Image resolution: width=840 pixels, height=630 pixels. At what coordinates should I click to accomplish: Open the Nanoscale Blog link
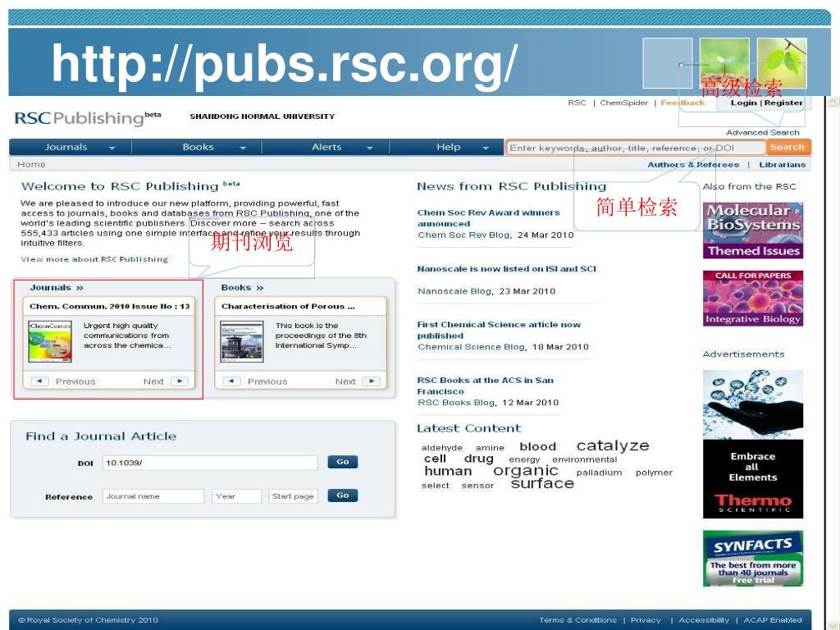click(454, 291)
